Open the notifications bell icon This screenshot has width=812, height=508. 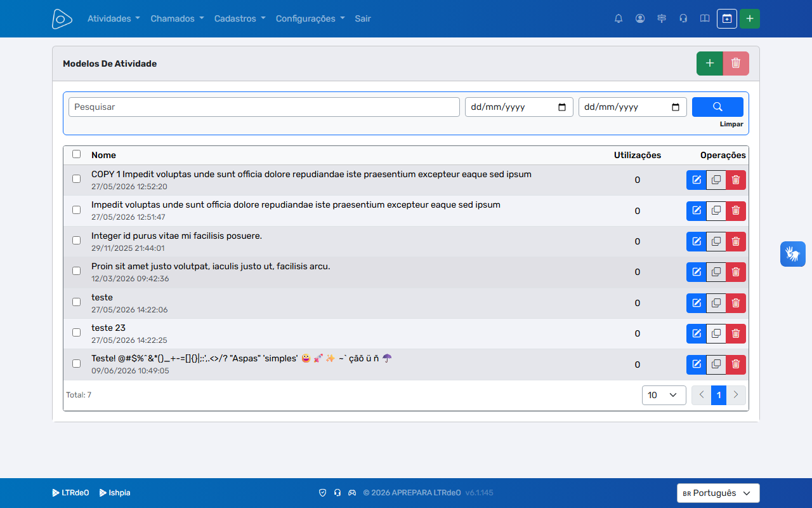[x=619, y=18]
